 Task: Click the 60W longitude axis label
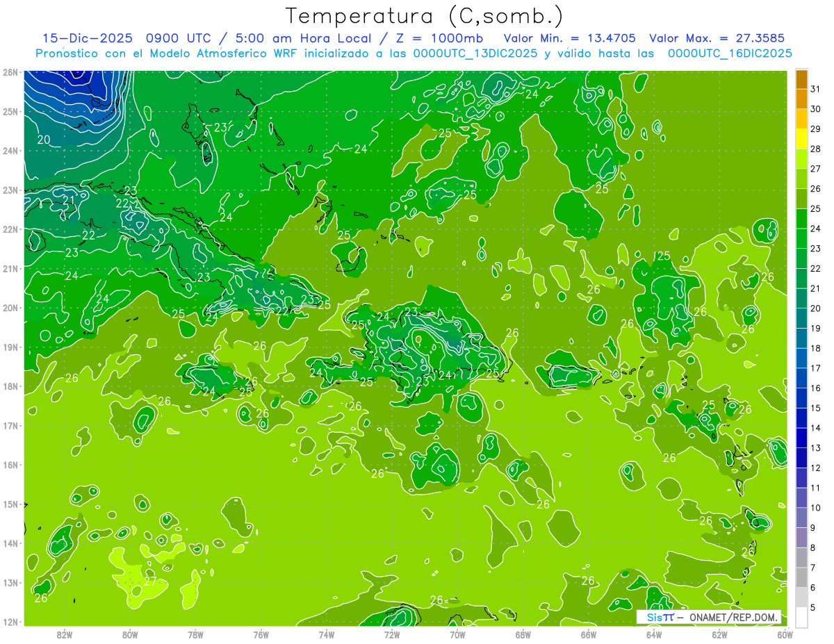click(784, 634)
